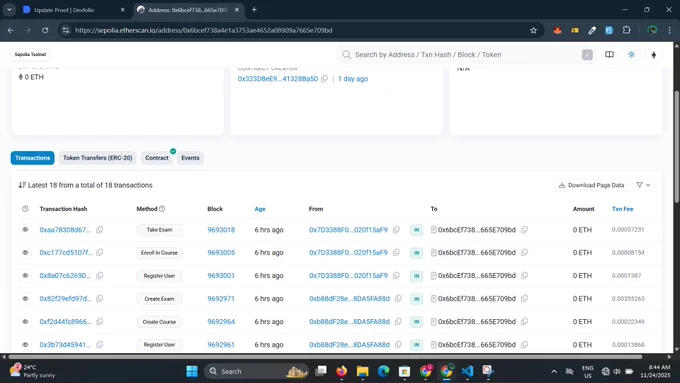
Task: Open block 9692971 link
Action: 221,298
